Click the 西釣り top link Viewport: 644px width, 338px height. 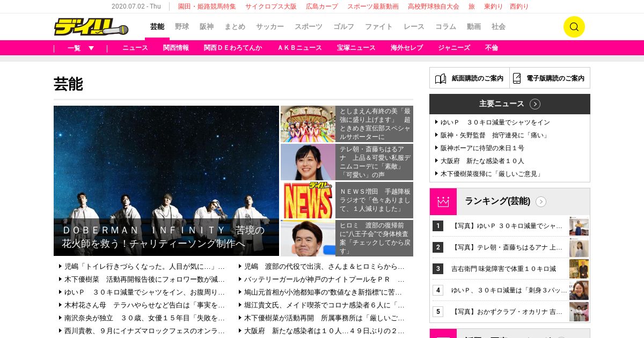[x=519, y=6]
